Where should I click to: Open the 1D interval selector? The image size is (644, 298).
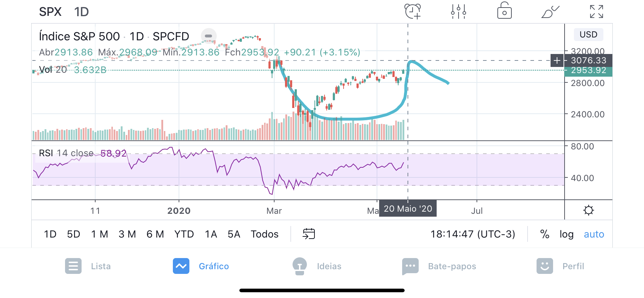82,12
